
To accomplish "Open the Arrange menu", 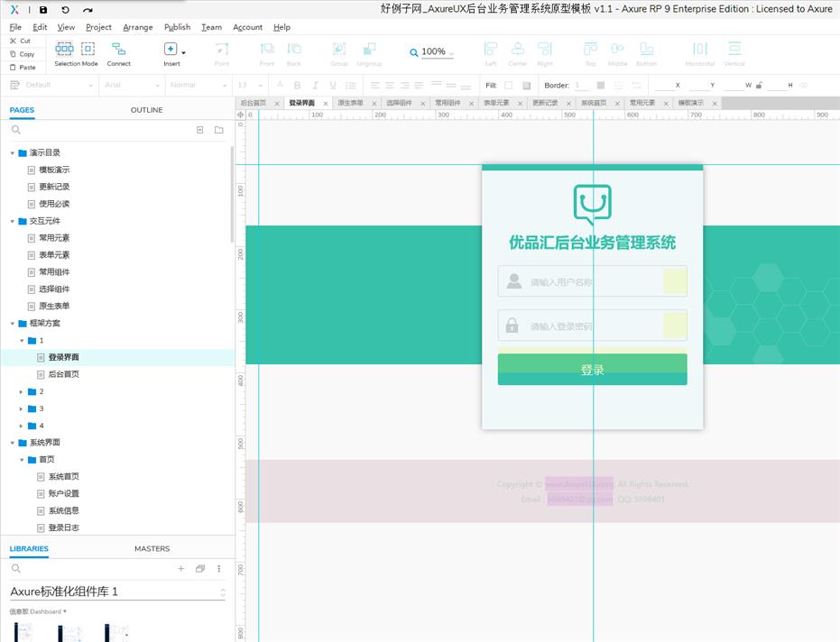I will (x=138, y=27).
